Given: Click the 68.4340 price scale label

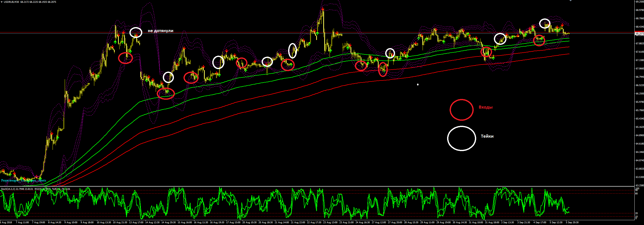Looking at the screenshot, I should coord(639,27).
